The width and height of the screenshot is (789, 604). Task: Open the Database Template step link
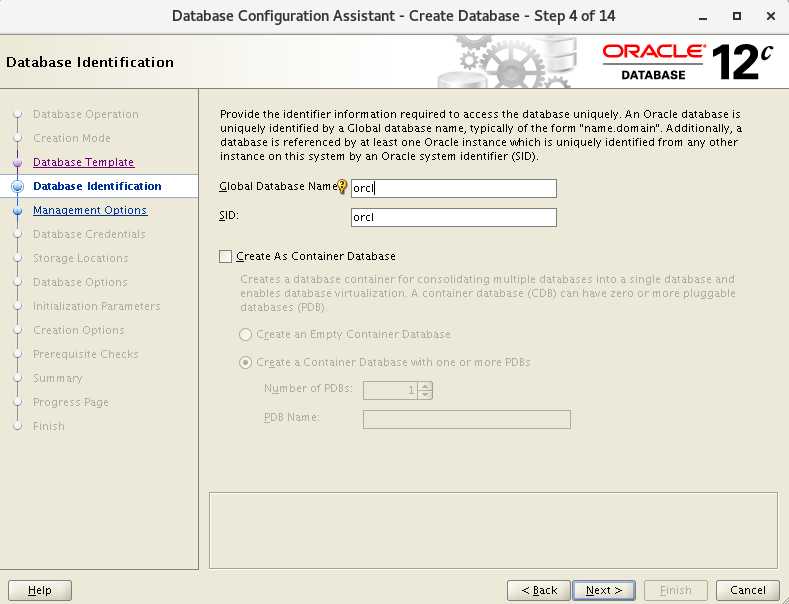[84, 162]
